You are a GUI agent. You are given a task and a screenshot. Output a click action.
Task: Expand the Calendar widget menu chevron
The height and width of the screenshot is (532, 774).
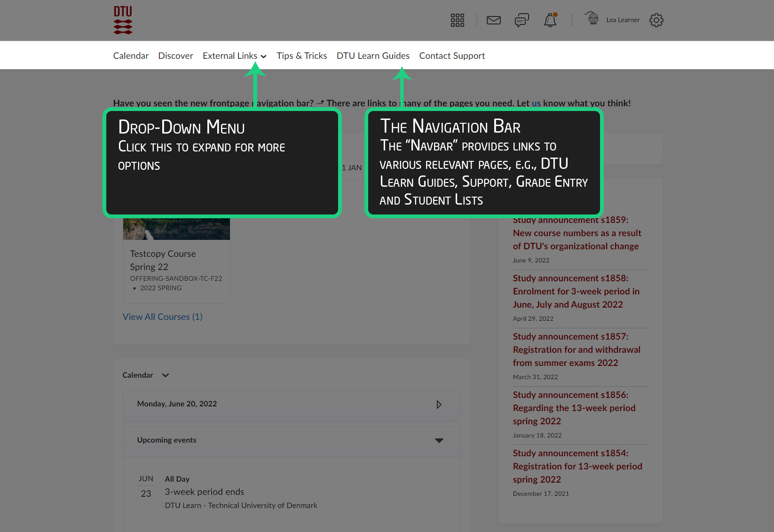tap(166, 375)
